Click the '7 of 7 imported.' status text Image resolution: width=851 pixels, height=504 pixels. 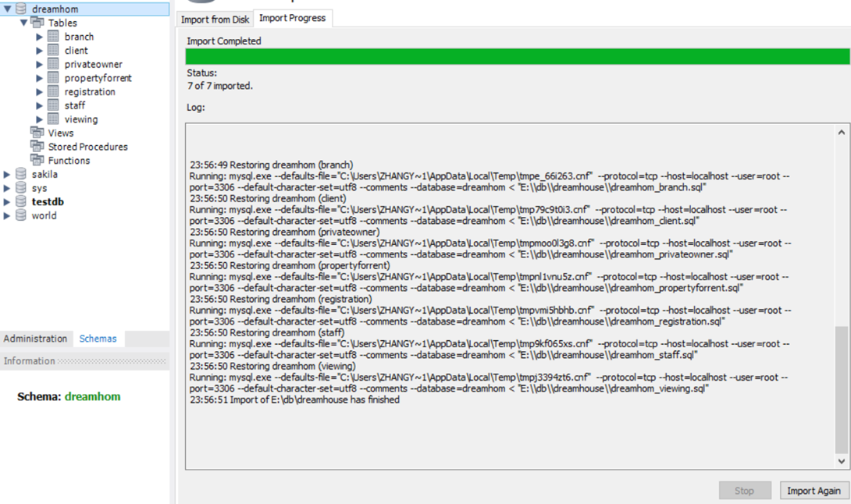pyautogui.click(x=220, y=86)
